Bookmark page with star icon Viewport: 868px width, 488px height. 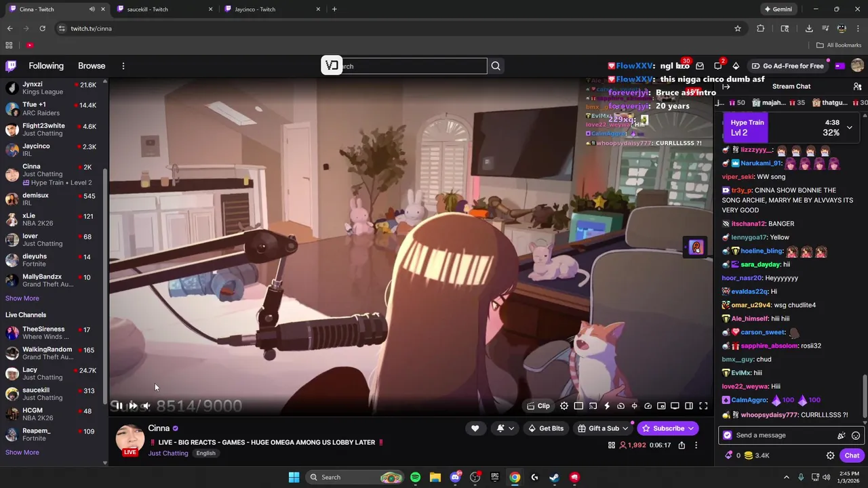(738, 28)
